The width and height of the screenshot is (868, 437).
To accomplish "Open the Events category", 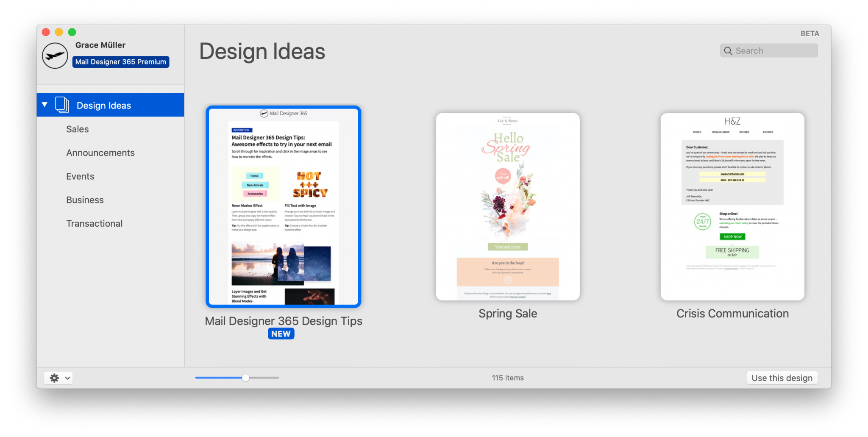I will pyautogui.click(x=80, y=176).
